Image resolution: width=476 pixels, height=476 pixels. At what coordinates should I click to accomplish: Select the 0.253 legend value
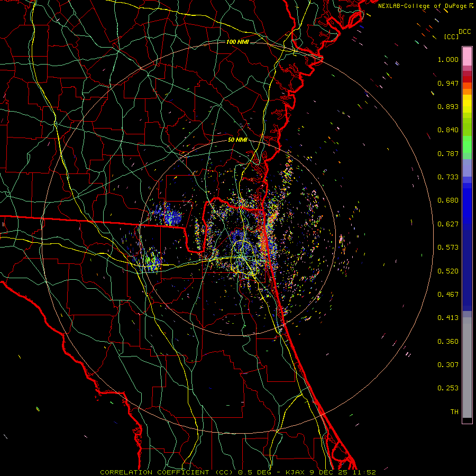(448, 388)
